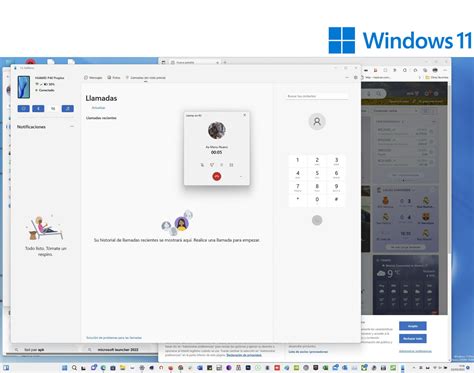Open the call troubleshooting link at the bottom
Viewport: 474px width, 373px height.
click(114, 338)
